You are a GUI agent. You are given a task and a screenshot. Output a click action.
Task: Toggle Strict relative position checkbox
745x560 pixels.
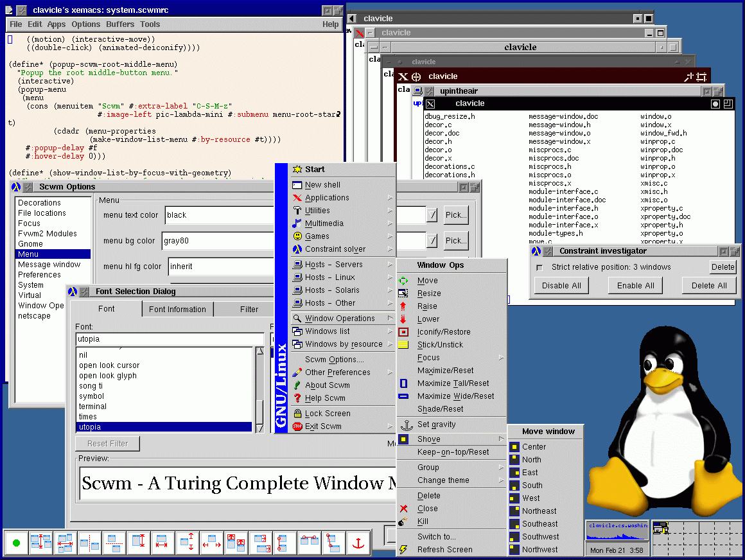point(539,268)
